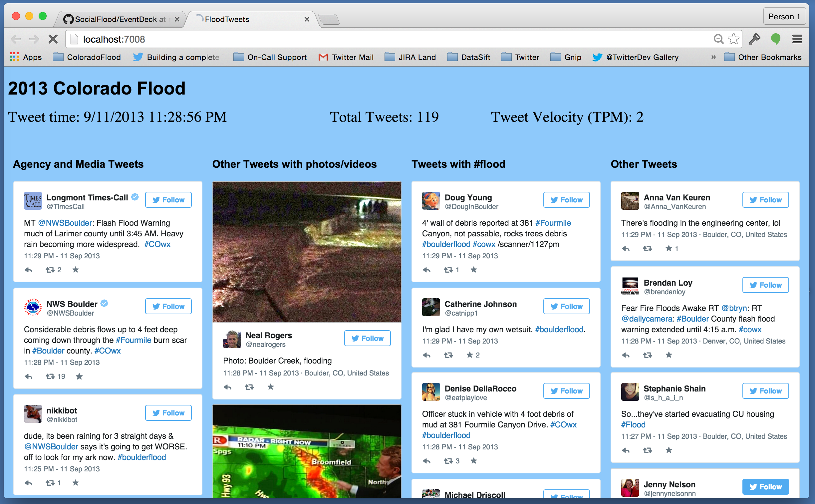
Task: Retweet Longmont Times-Call's flash flood tweet
Action: pyautogui.click(x=50, y=270)
